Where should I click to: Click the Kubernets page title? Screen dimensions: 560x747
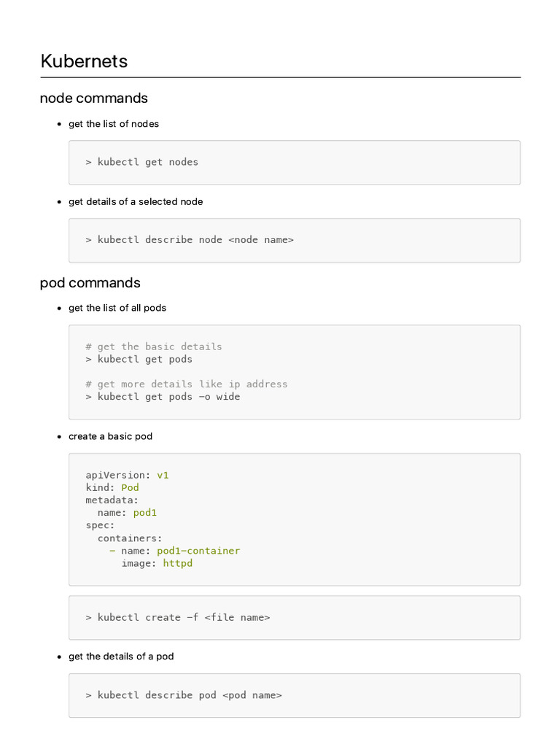[84, 61]
